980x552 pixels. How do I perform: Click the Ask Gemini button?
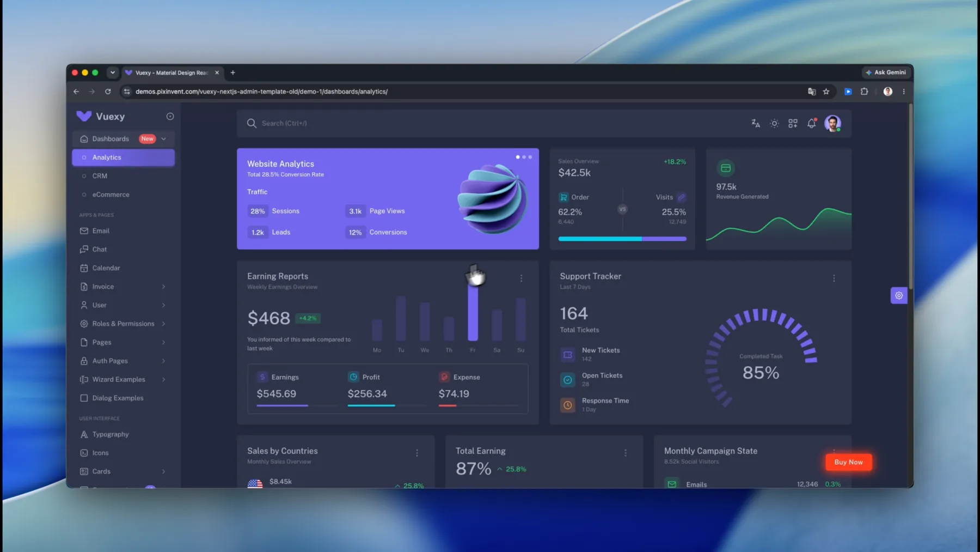886,72
